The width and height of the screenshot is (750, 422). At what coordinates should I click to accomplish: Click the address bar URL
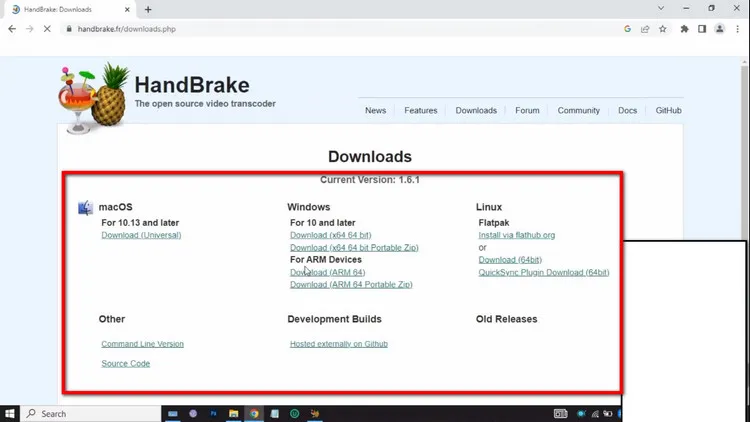point(127,29)
